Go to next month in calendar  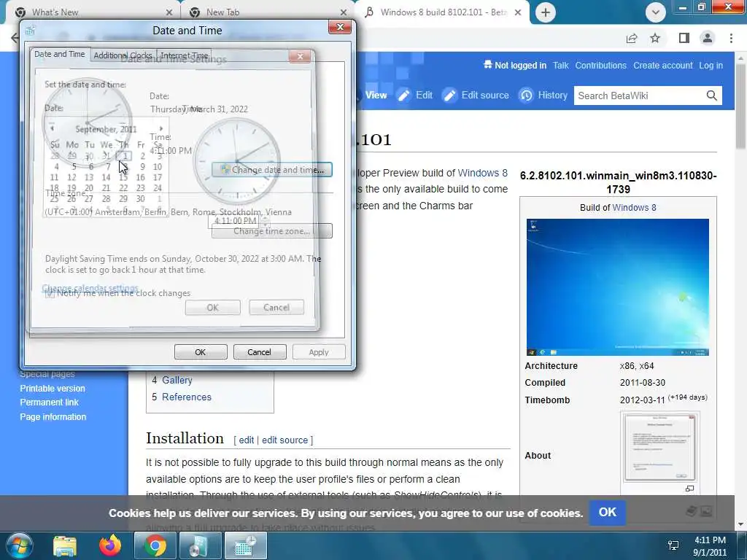click(x=161, y=128)
